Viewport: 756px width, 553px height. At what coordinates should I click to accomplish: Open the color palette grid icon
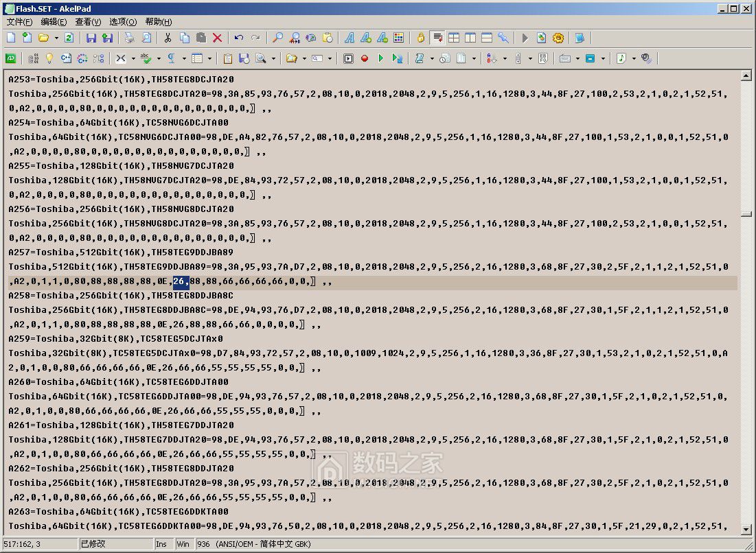tap(399, 38)
